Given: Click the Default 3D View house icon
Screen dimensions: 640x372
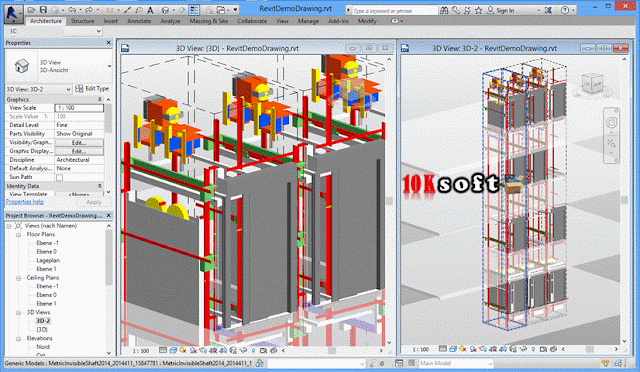Looking at the screenshot, I should point(165,10).
